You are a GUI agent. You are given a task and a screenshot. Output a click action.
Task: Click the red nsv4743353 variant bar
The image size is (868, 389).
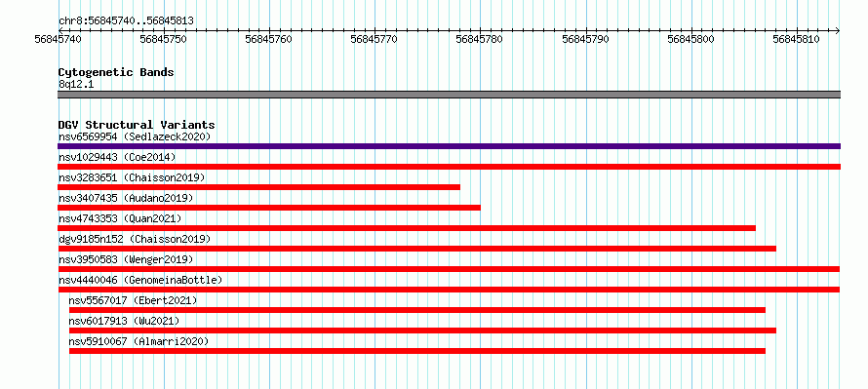pyautogui.click(x=407, y=228)
